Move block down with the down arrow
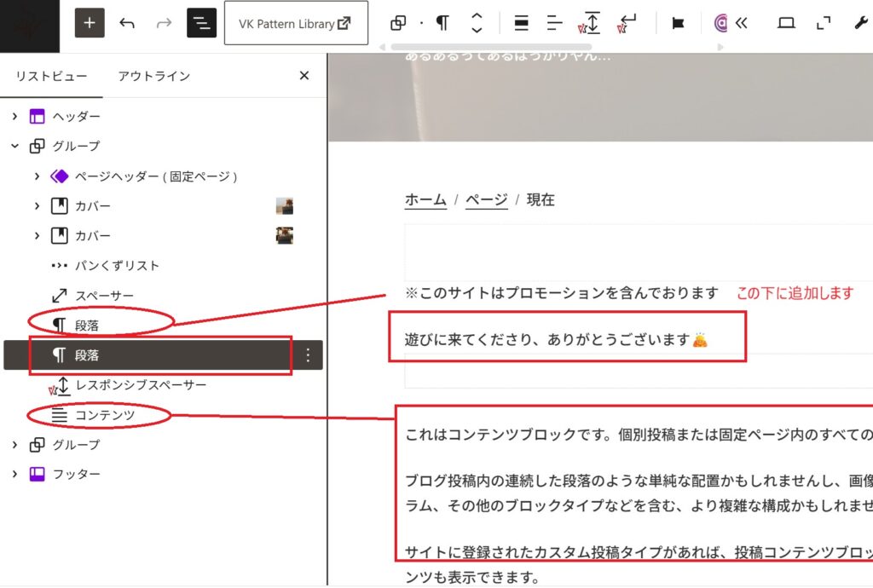The width and height of the screenshot is (873, 588). pos(477,30)
